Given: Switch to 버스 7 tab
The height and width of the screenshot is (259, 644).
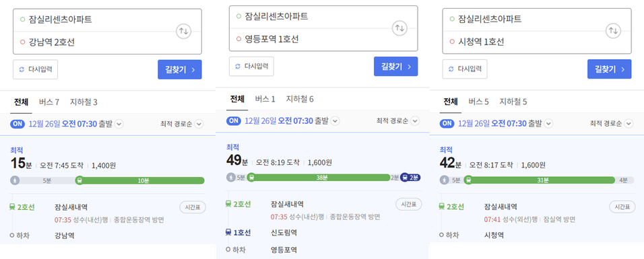Looking at the screenshot, I should click(x=49, y=102).
